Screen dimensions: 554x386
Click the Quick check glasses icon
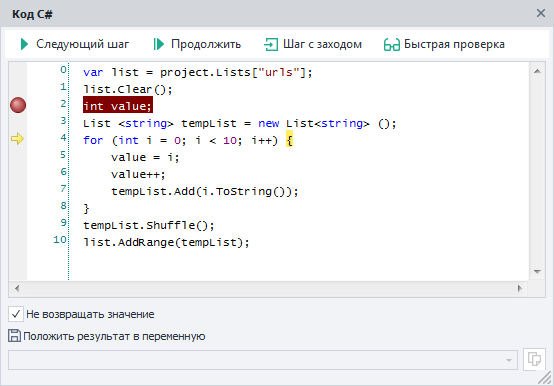[x=391, y=44]
